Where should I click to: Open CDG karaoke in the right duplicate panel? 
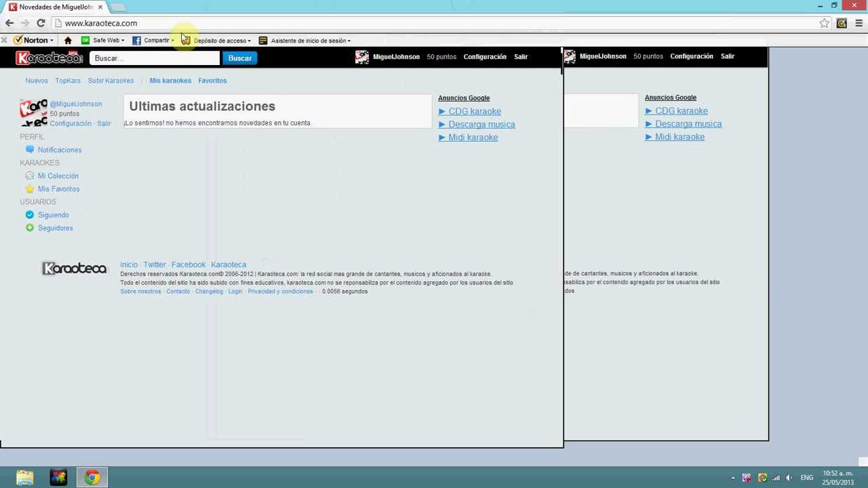682,111
